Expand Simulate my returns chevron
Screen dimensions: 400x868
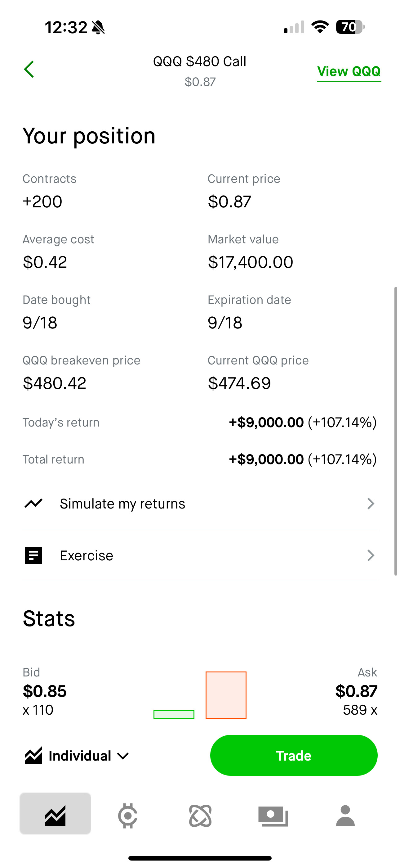click(x=370, y=504)
